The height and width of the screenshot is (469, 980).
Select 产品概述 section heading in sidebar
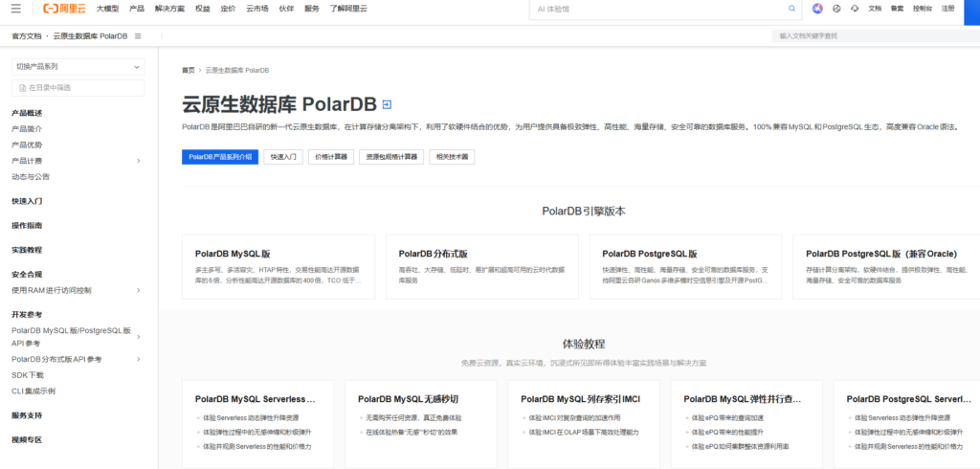click(27, 113)
